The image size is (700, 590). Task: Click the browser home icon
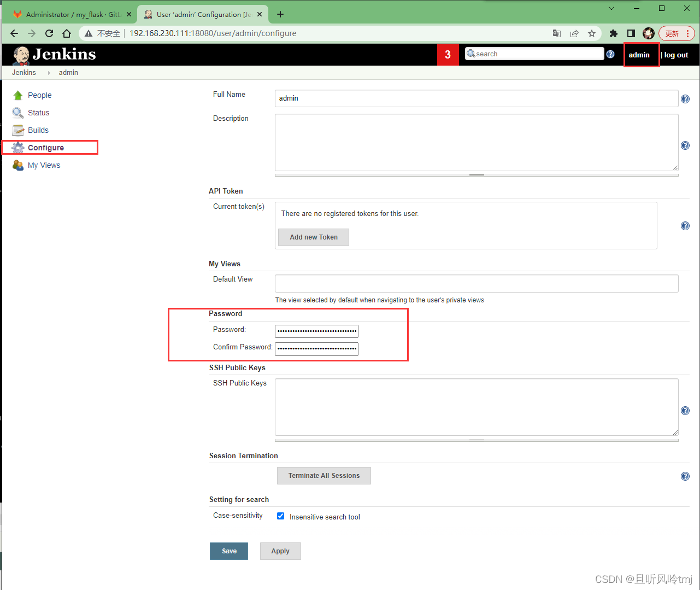[x=67, y=33]
